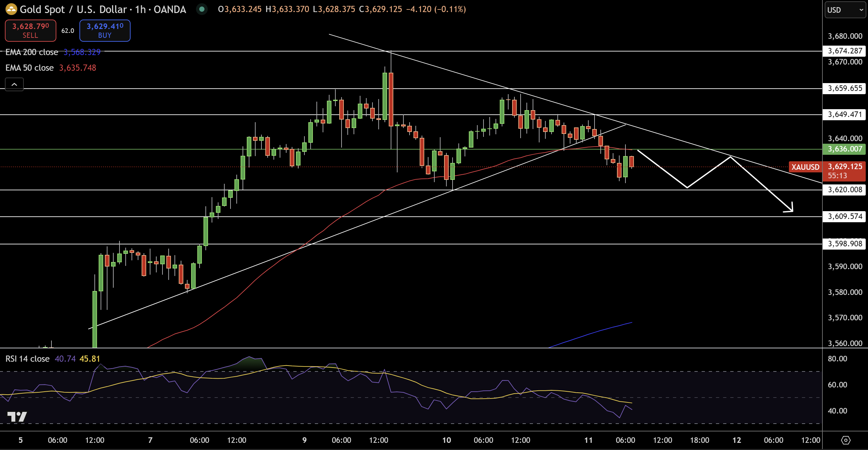The image size is (868, 450).
Task: Click the 3,659.655 price label
Action: 845,88
